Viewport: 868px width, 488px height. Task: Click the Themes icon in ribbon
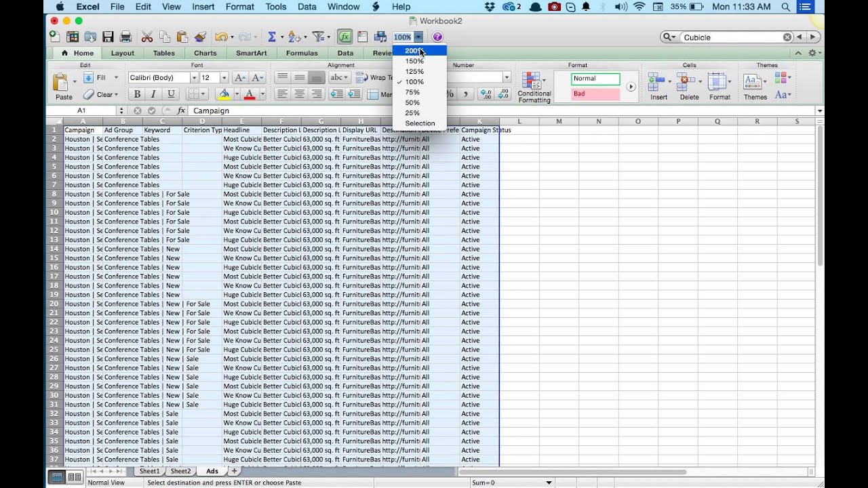point(755,86)
